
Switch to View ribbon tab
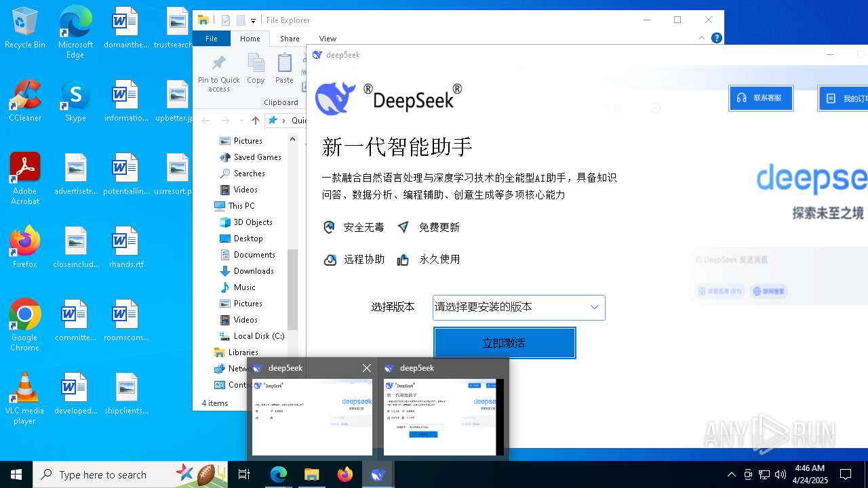click(328, 39)
